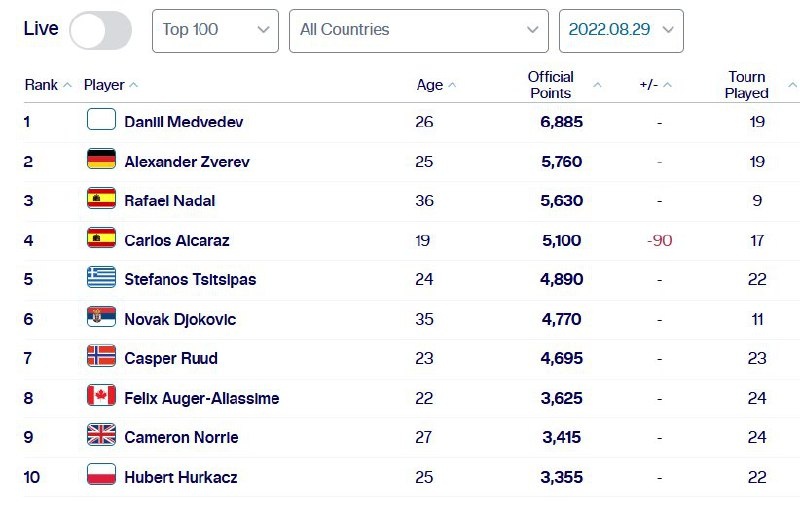Click the Norwegian flag beside Casper Ruud

(101, 357)
